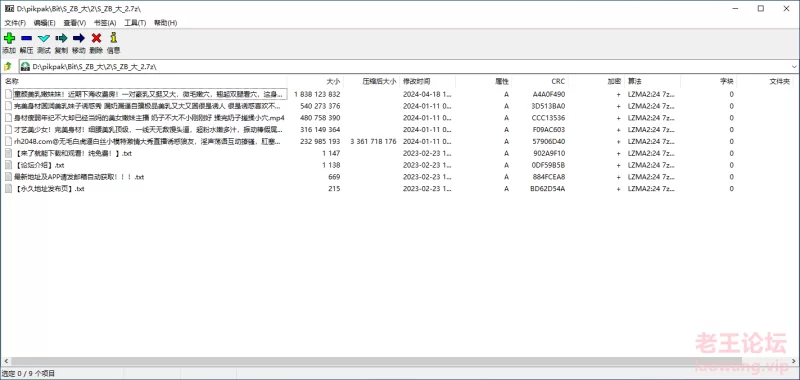This screenshot has height=380, width=800.
Task: Select the 【论坛介绍】.txt file name
Action: pos(39,165)
